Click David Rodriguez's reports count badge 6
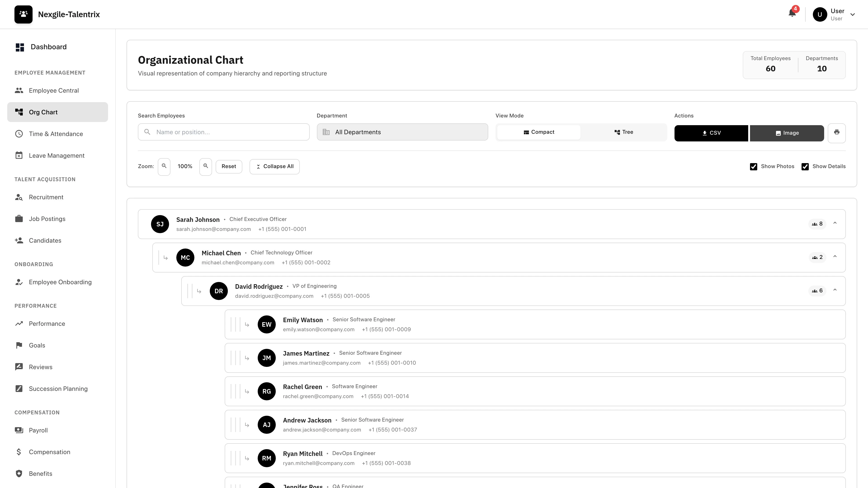 coord(817,291)
